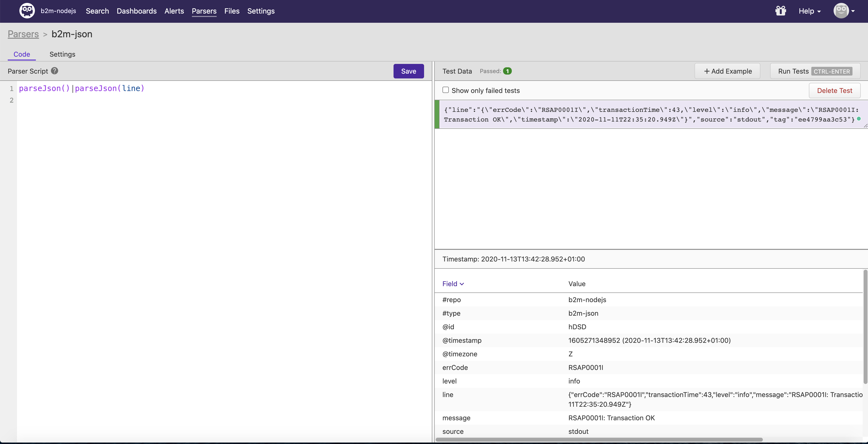
Task: Open Dashboards in top navigation
Action: click(136, 11)
